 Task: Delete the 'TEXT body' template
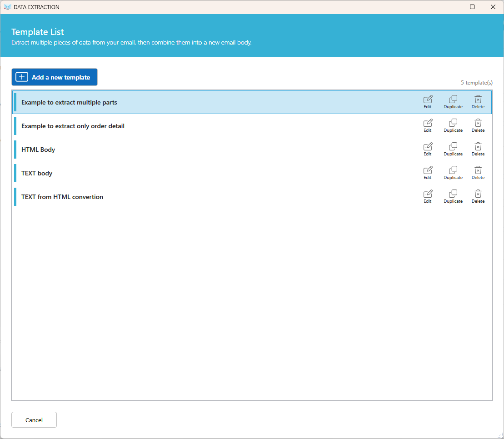point(478,173)
